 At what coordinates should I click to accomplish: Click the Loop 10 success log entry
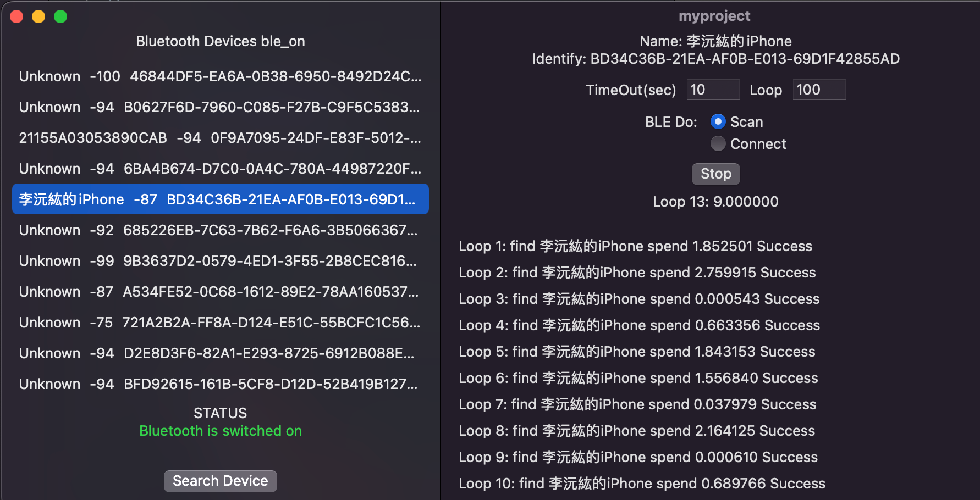641,483
